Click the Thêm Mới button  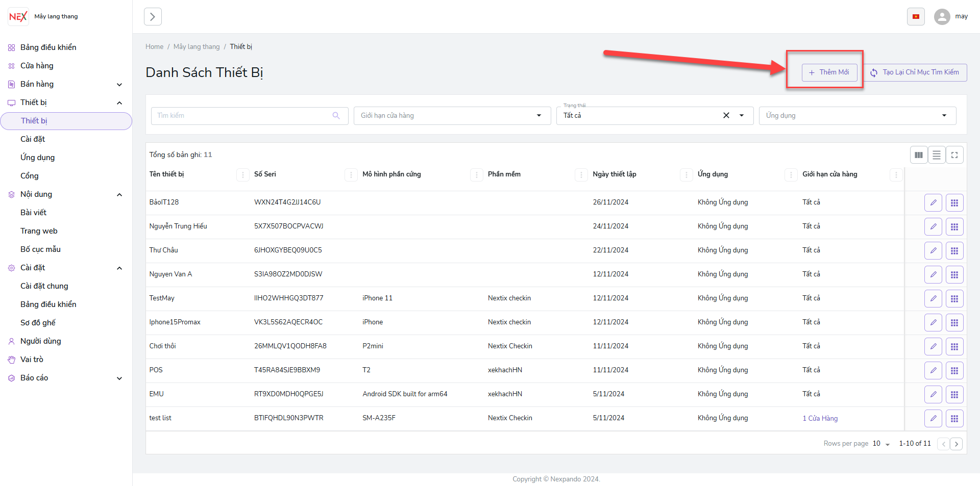point(829,72)
